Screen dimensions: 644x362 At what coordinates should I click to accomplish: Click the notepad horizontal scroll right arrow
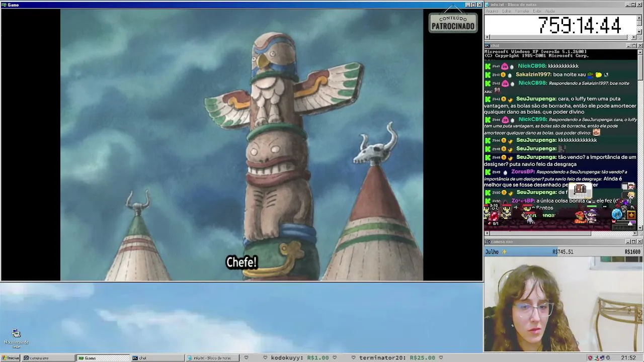pos(634,37)
